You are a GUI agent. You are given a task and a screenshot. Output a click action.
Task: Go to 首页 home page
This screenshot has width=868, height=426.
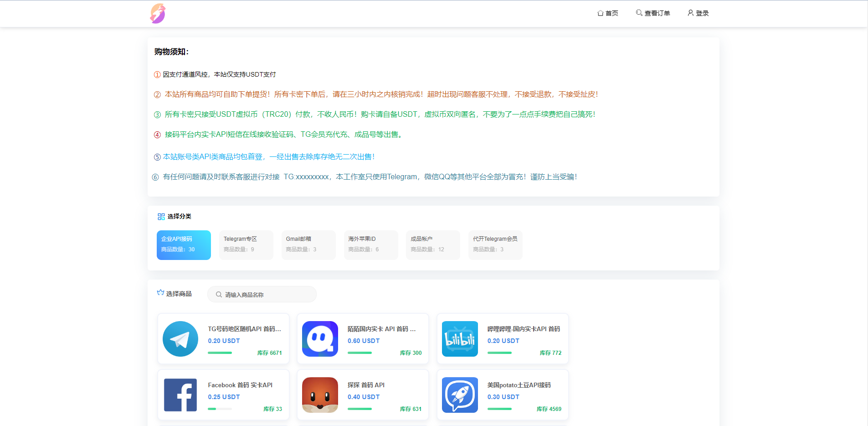(608, 13)
